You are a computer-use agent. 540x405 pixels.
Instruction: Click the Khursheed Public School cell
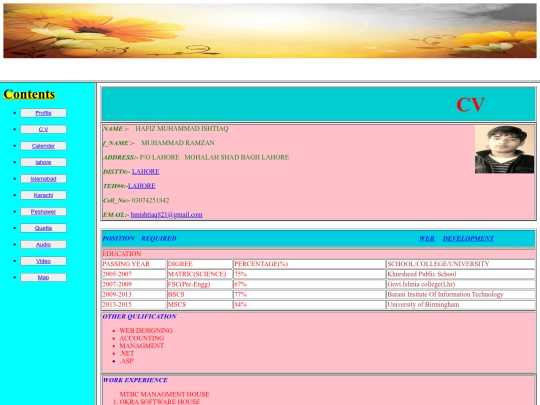click(460, 274)
